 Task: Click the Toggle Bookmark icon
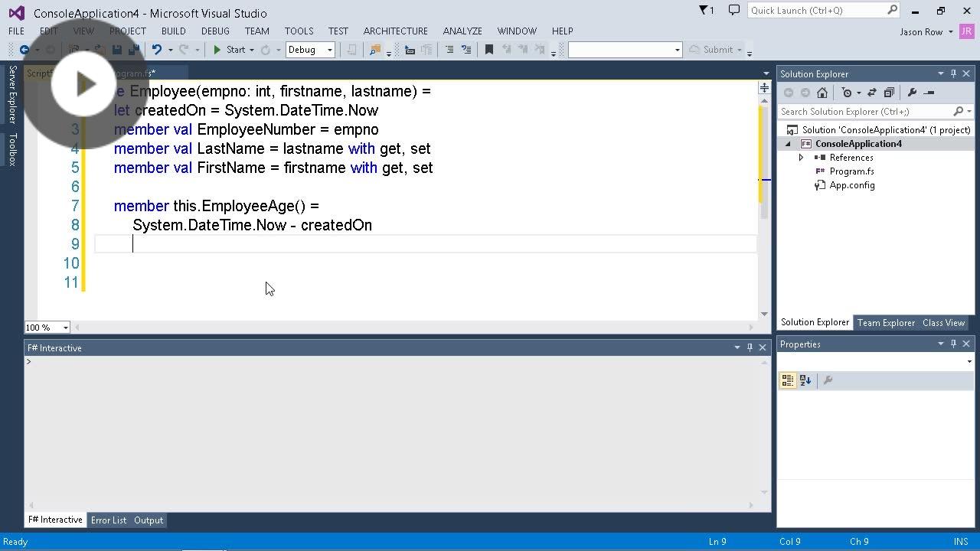(x=489, y=49)
